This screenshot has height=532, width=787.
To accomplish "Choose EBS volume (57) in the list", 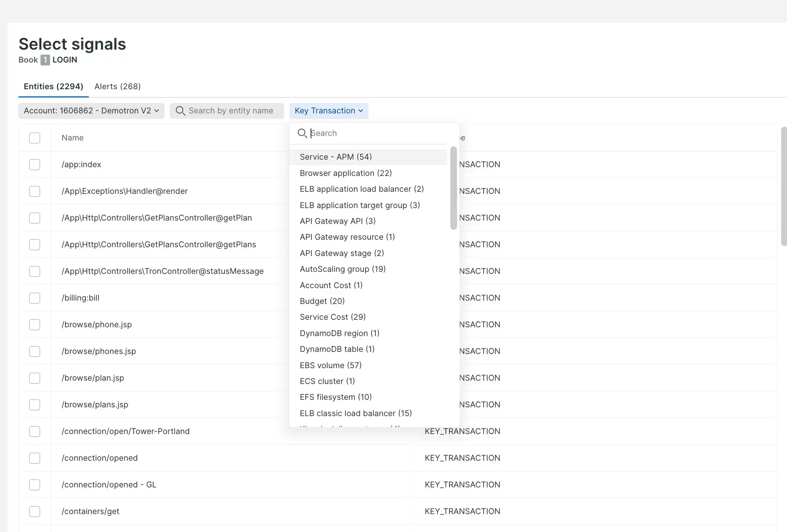I will pyautogui.click(x=330, y=366).
